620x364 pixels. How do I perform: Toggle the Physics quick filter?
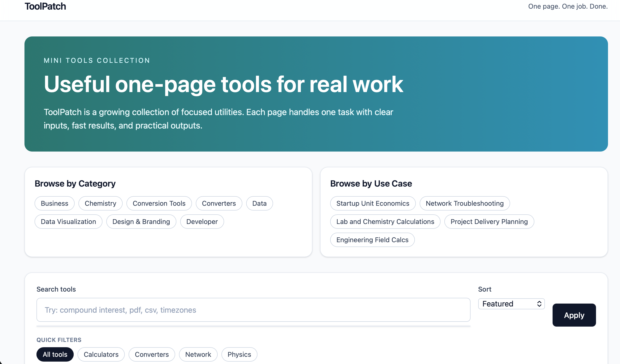coord(239,354)
